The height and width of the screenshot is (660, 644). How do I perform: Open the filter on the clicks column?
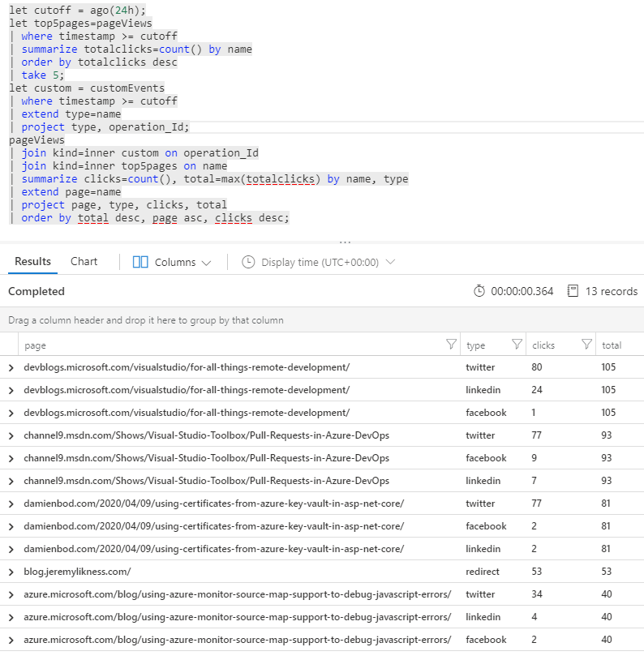click(586, 345)
